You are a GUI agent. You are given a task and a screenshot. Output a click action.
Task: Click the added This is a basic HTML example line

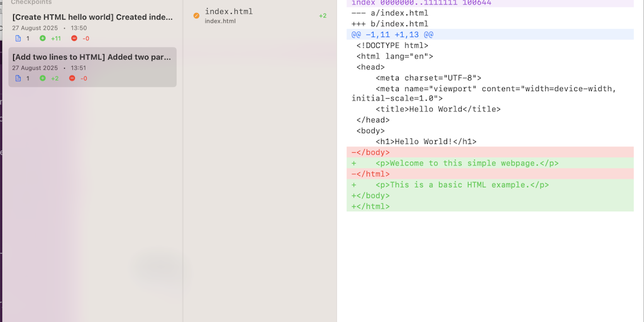click(x=462, y=185)
